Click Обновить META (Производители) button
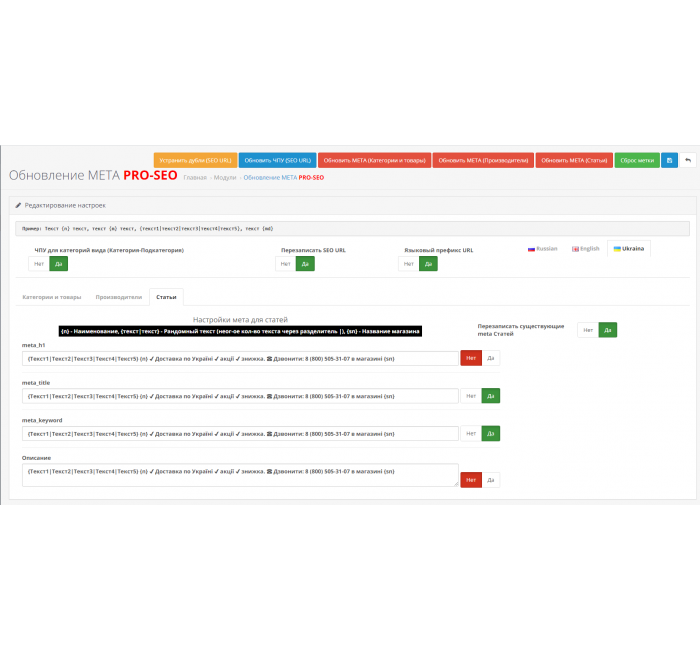 (x=483, y=160)
